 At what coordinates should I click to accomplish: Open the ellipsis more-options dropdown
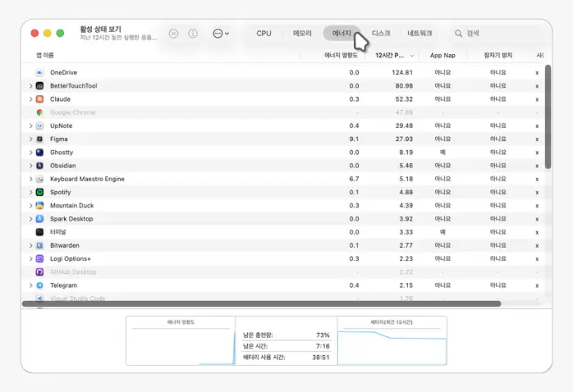pos(221,34)
